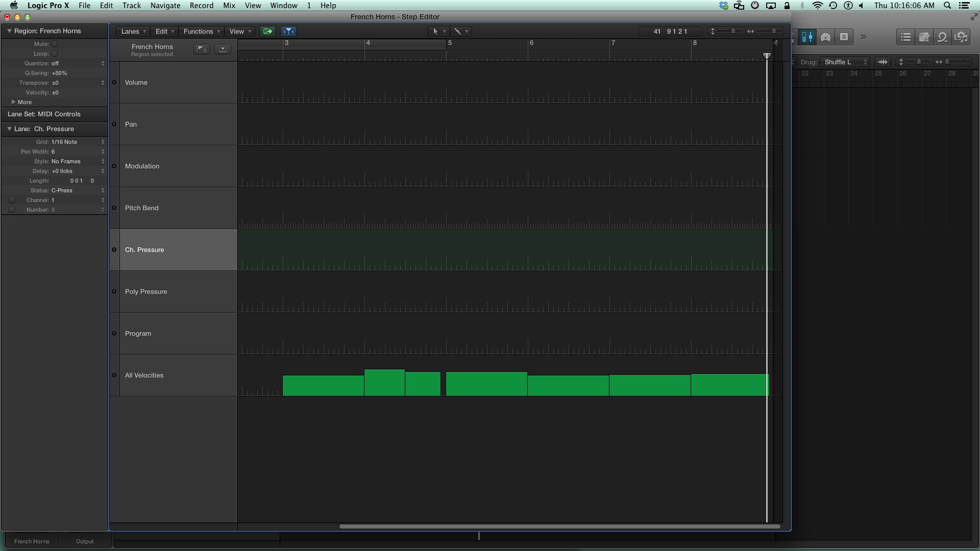Enable the Loop checkbox for region

tap(55, 54)
